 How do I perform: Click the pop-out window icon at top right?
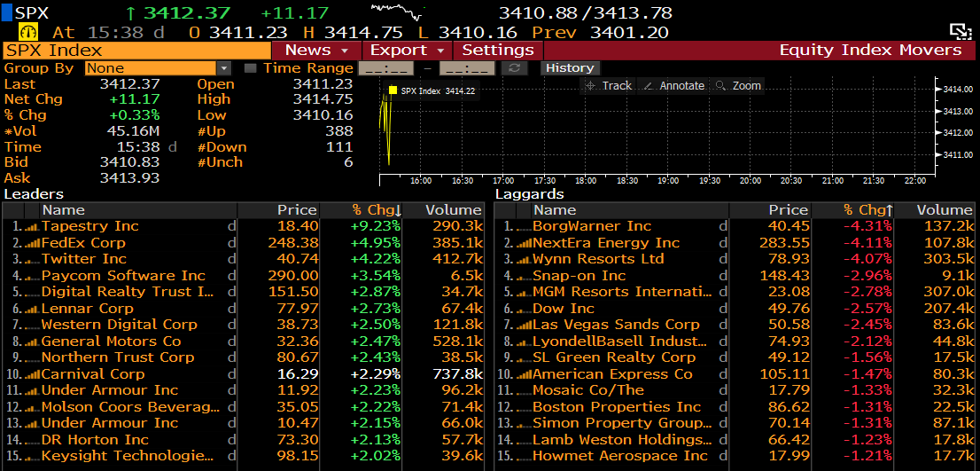961,32
